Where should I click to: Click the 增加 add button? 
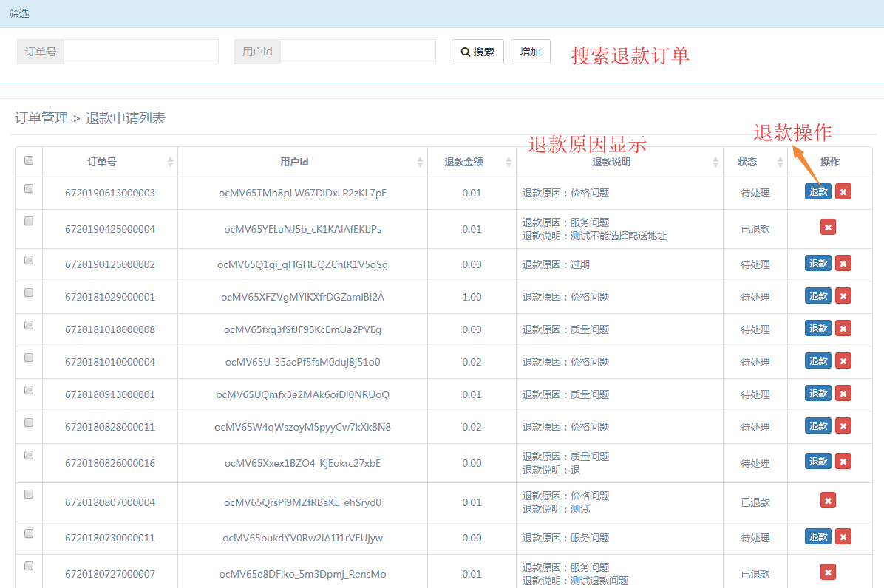click(x=530, y=52)
